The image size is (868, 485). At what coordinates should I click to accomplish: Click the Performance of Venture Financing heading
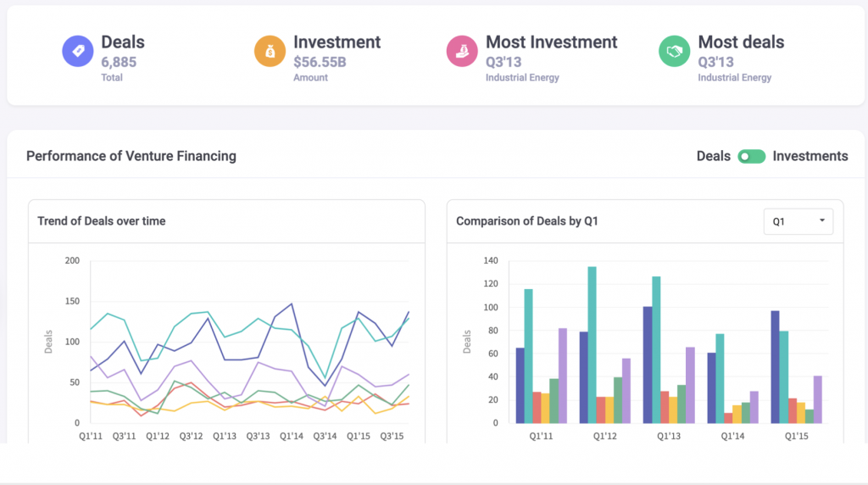click(131, 156)
